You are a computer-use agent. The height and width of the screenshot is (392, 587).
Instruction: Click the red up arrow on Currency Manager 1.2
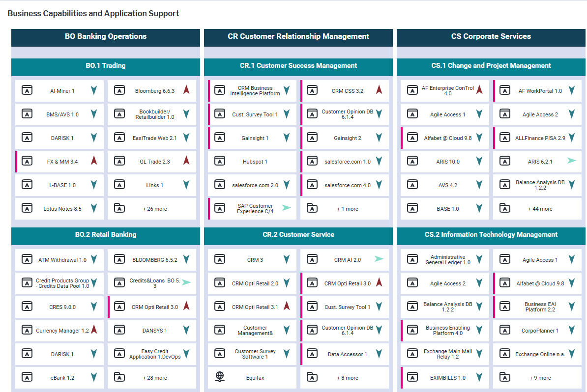coord(94,330)
